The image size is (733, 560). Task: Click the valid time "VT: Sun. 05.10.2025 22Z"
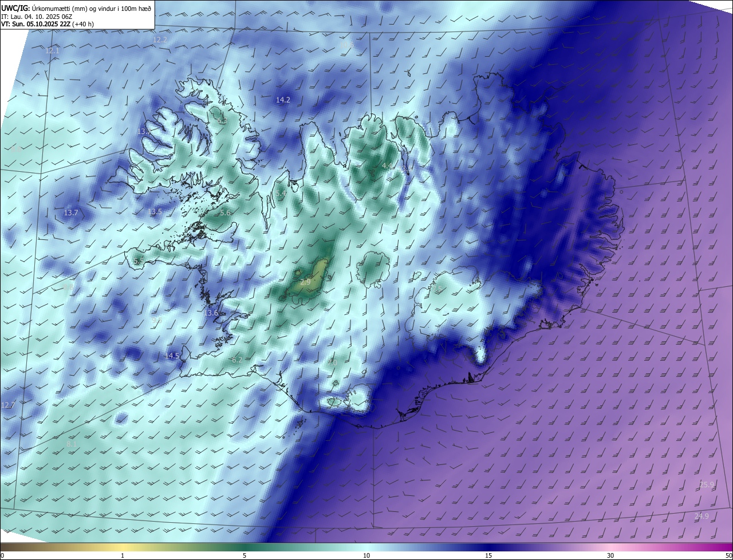[36, 24]
